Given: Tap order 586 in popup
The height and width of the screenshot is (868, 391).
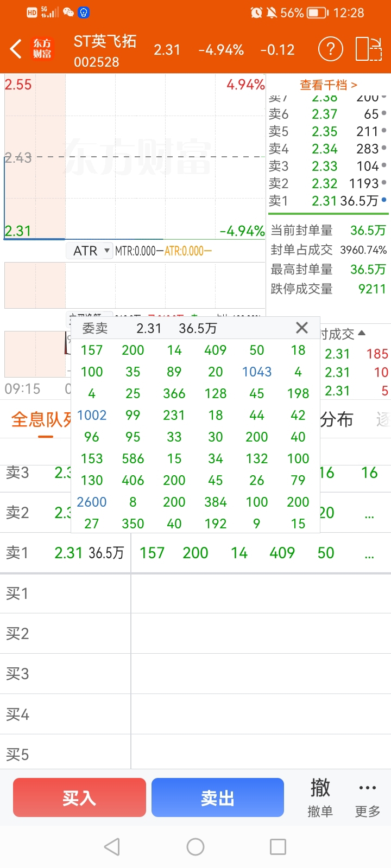Looking at the screenshot, I should 133,458.
